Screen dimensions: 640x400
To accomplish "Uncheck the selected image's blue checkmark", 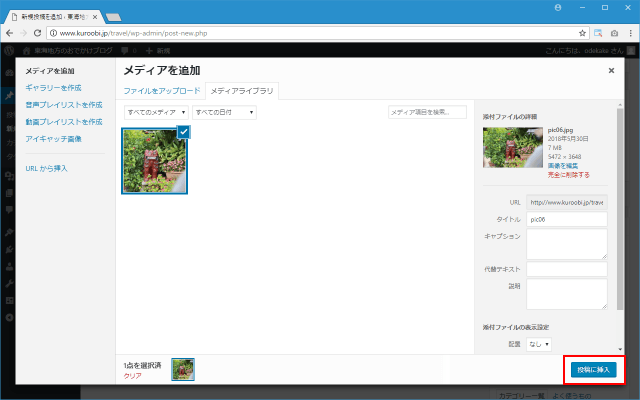I will click(x=183, y=133).
